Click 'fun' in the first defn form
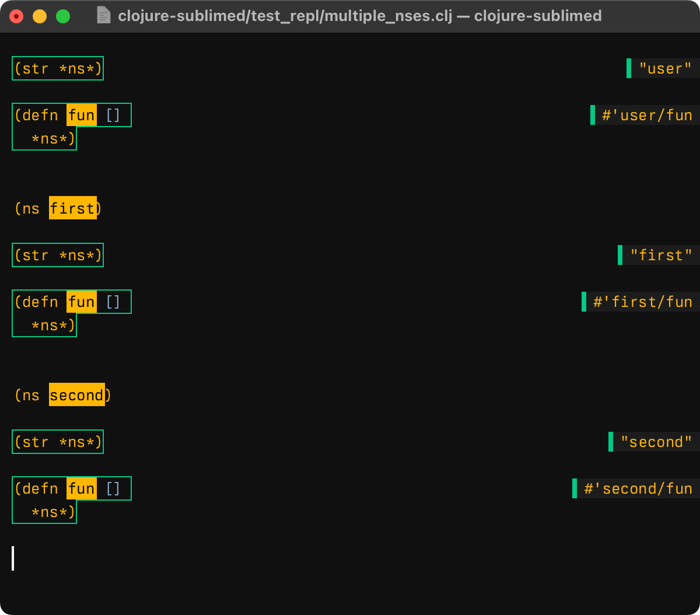 point(81,116)
